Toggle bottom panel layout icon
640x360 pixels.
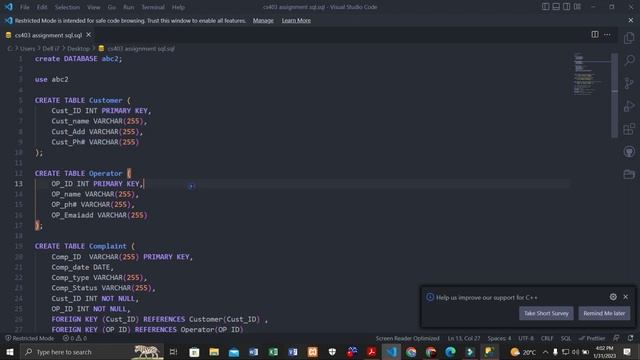click(556, 7)
